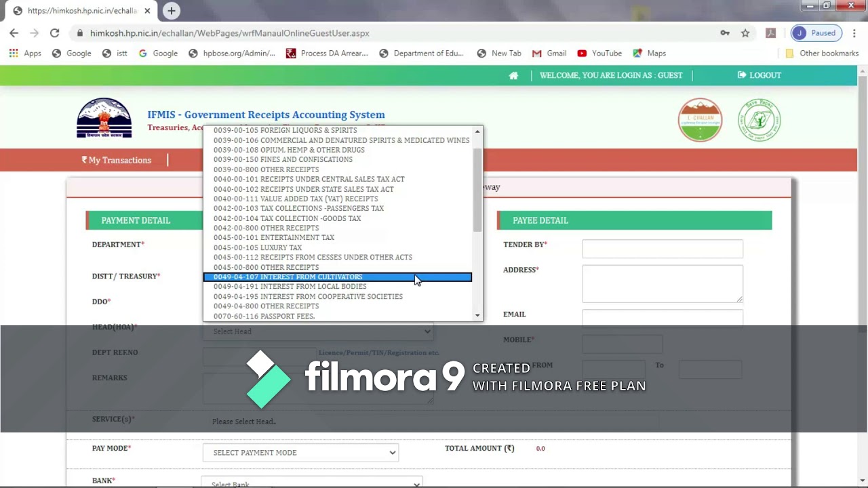This screenshot has width=868, height=488.
Task: Open the Gmail bookmark
Action: click(549, 53)
